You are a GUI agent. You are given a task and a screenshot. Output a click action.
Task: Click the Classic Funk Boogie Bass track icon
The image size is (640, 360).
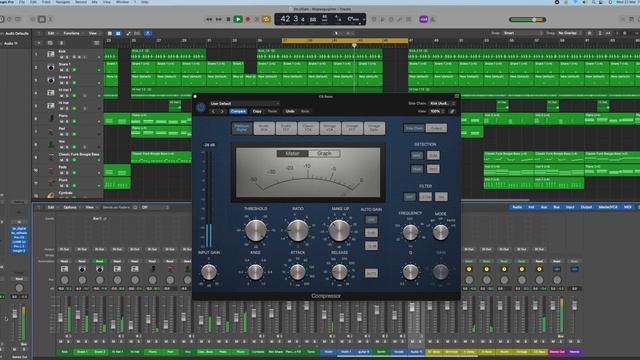(x=51, y=157)
